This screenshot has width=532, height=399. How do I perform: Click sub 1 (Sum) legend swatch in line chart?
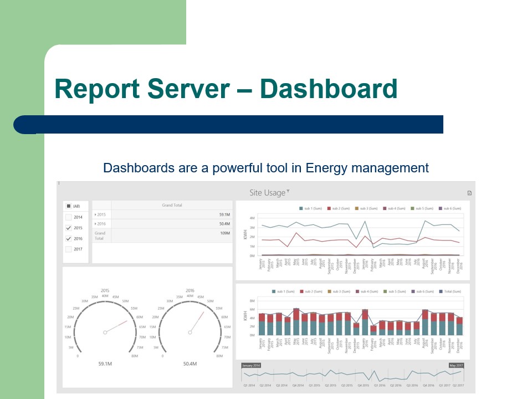coord(301,208)
